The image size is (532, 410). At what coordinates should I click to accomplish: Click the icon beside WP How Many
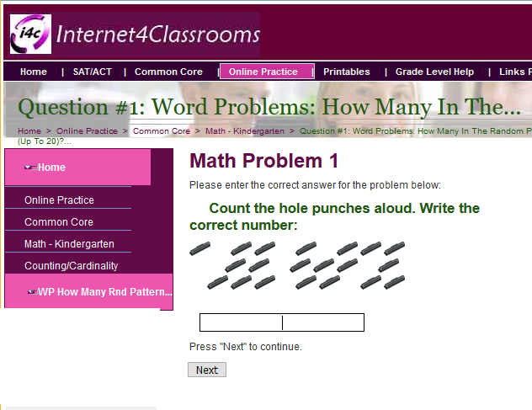coord(32,292)
